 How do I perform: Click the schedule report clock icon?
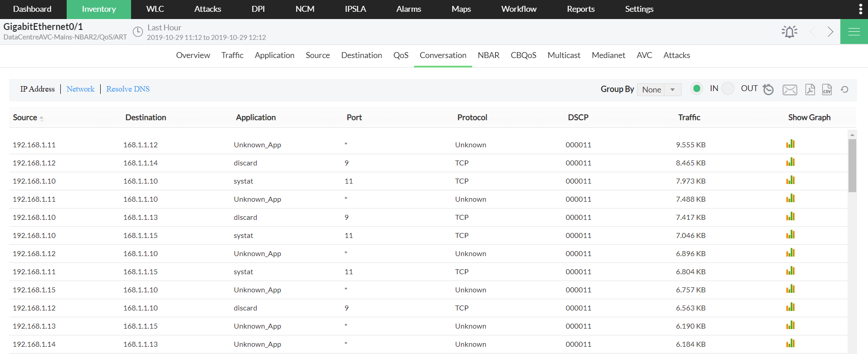[768, 90]
